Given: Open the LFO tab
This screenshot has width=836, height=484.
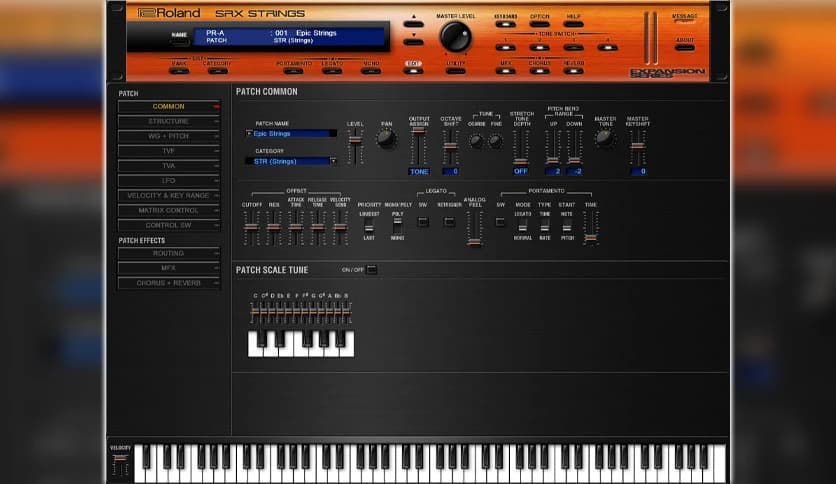Looking at the screenshot, I should (x=168, y=181).
